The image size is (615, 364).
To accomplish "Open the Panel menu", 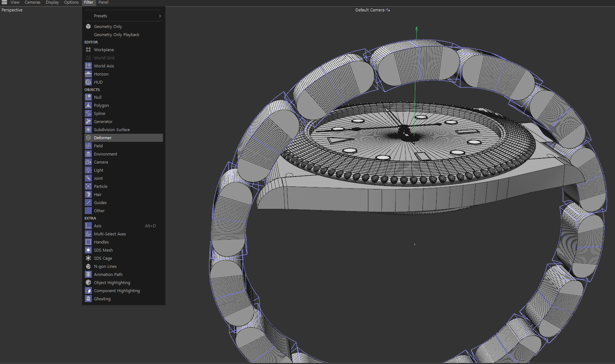I will [103, 2].
